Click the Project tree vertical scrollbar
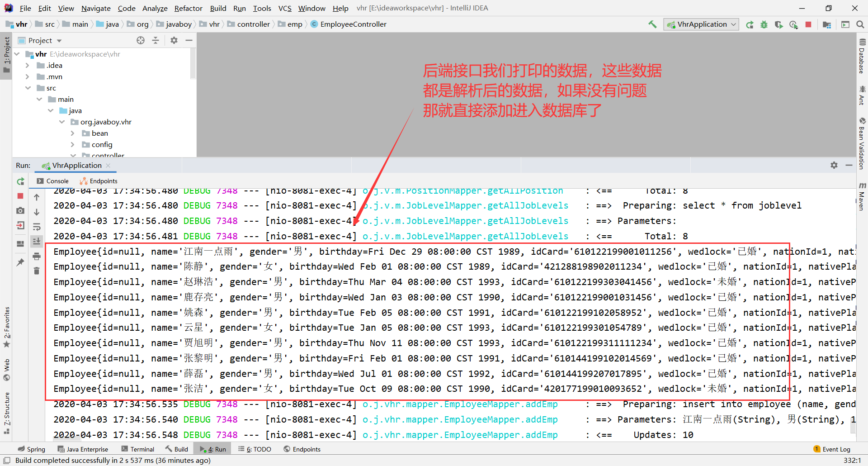This screenshot has width=868, height=466. 193,63
